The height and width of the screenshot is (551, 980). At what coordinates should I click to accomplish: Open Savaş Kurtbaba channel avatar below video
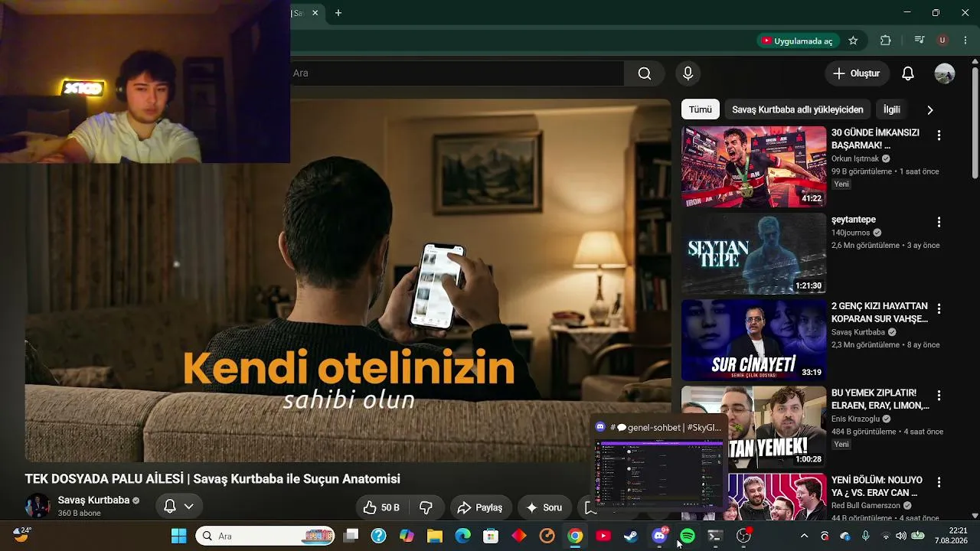[x=38, y=506]
